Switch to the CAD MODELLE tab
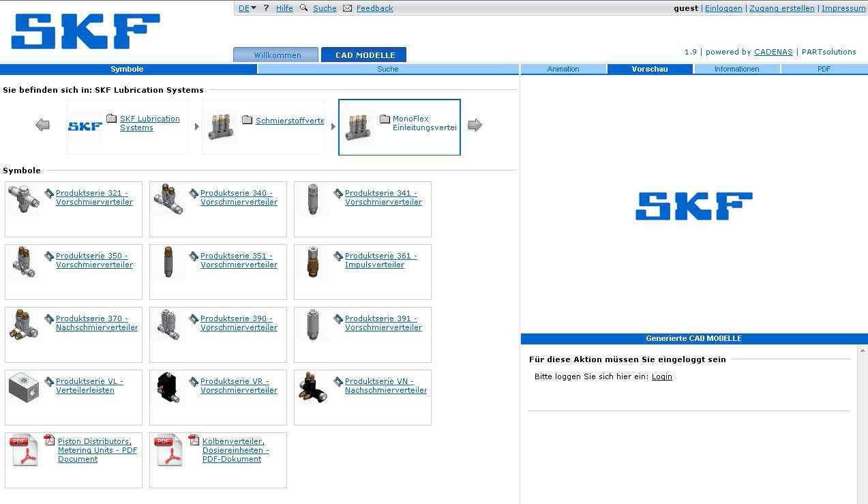The height and width of the screenshot is (504, 868). 364,55
